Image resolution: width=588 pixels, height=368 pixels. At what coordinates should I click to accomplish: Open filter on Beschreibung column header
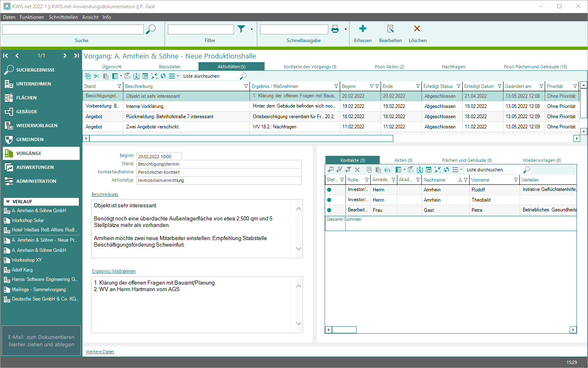coord(246,86)
